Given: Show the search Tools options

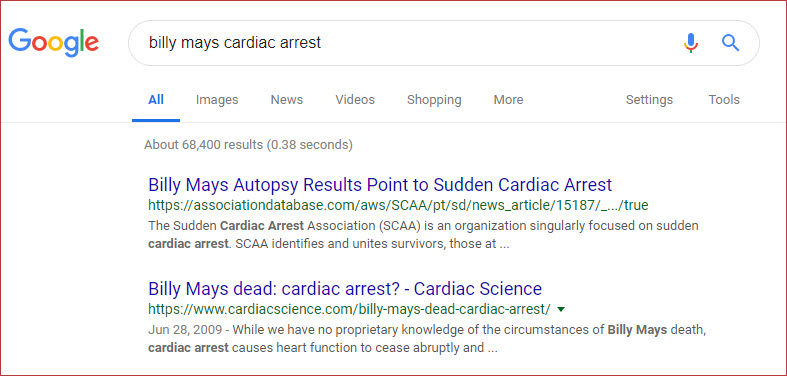Looking at the screenshot, I should (724, 100).
